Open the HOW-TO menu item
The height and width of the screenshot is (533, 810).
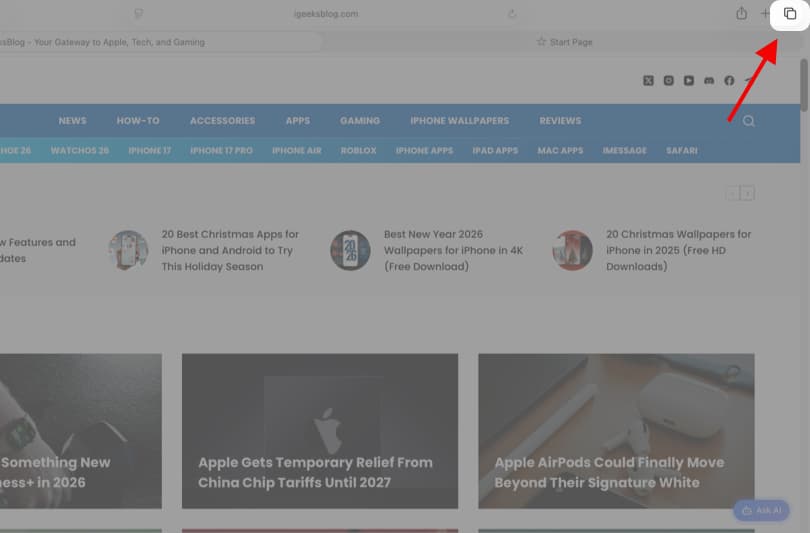click(x=138, y=121)
